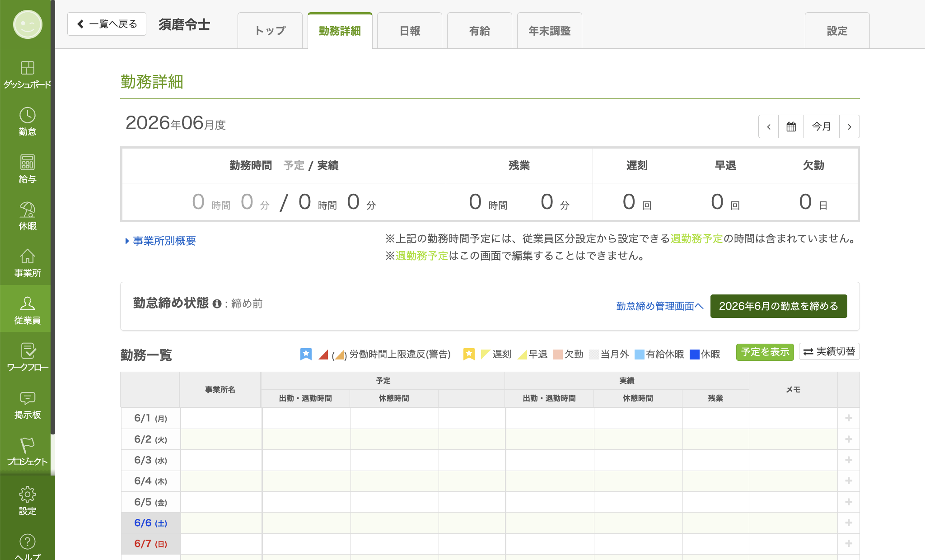
Task: Switch to the 年末調整 tab
Action: [549, 31]
